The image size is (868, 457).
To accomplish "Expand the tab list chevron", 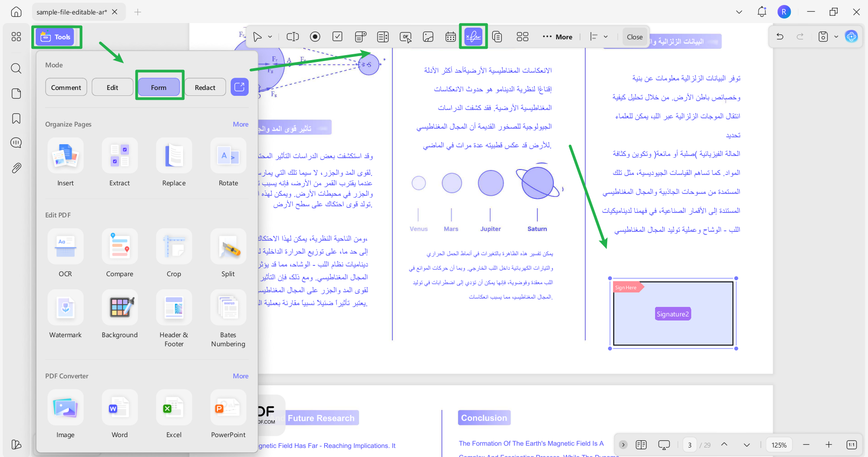I will click(739, 12).
